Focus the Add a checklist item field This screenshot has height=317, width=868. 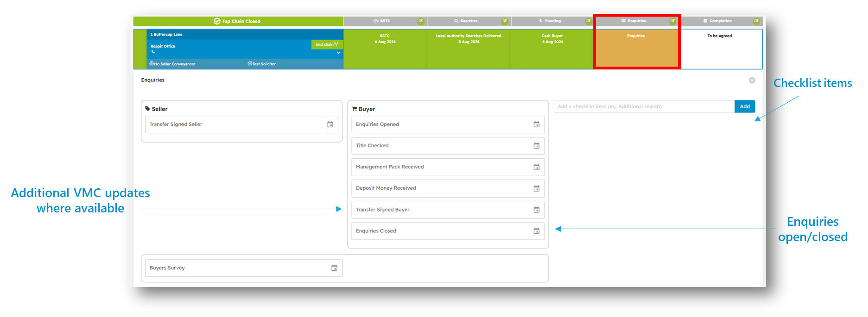[x=644, y=106]
